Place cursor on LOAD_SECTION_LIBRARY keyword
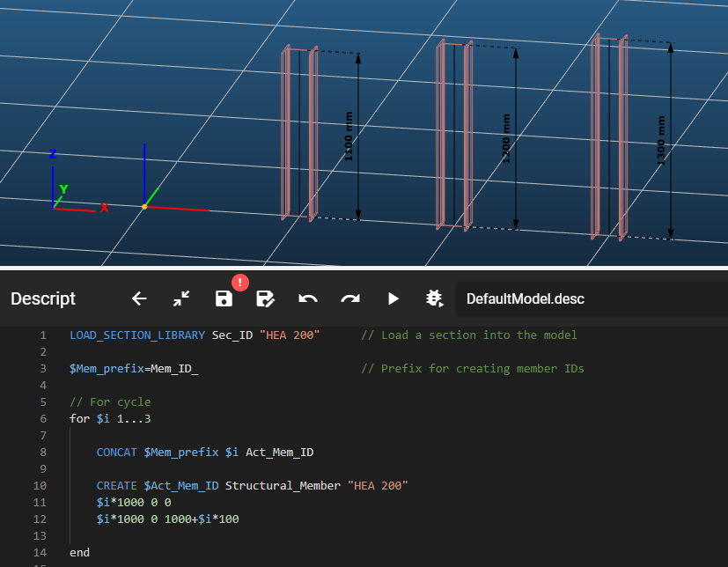728x567 pixels. (x=137, y=335)
